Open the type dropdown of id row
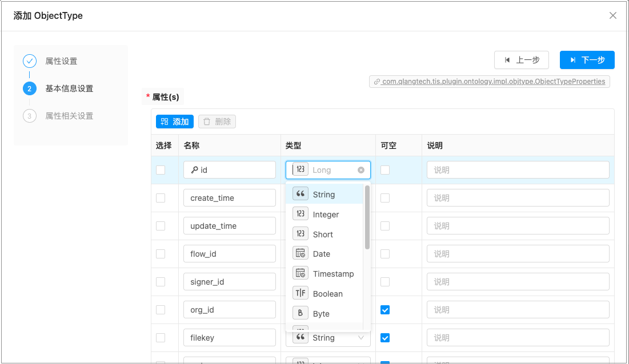The width and height of the screenshot is (629, 364). [328, 170]
